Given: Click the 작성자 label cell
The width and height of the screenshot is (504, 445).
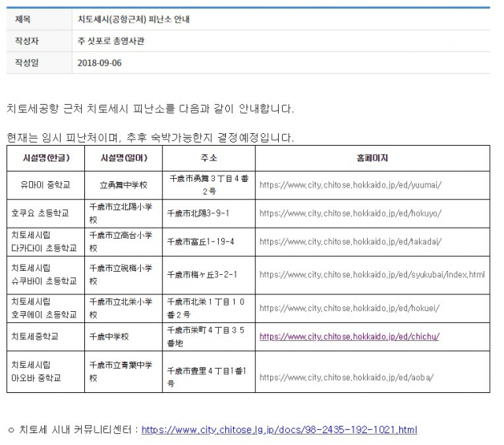Looking at the screenshot, I should [x=39, y=41].
